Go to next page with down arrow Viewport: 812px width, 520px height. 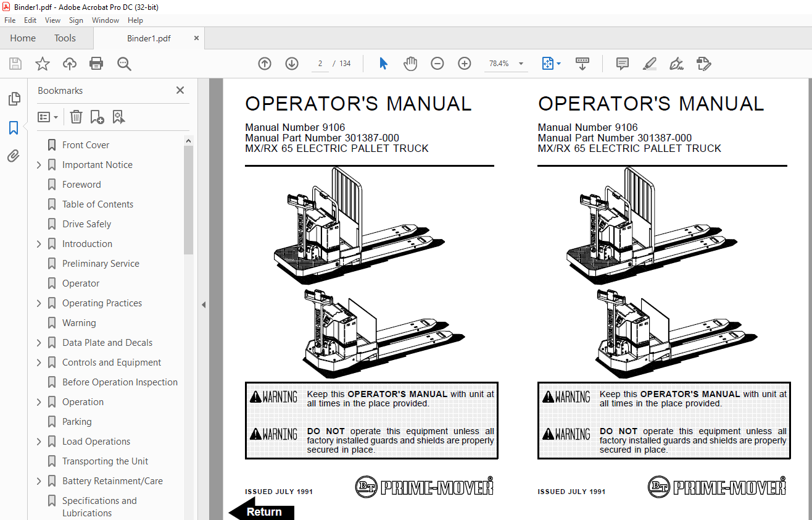pos(292,64)
